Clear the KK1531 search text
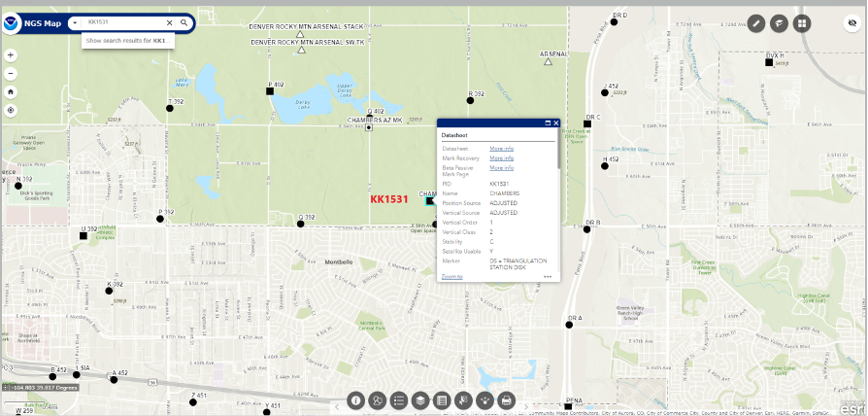 169,22
